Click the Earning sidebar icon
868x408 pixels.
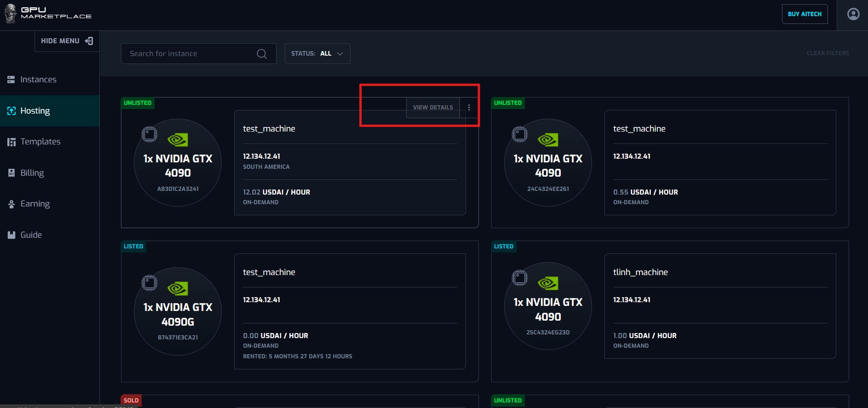point(11,204)
